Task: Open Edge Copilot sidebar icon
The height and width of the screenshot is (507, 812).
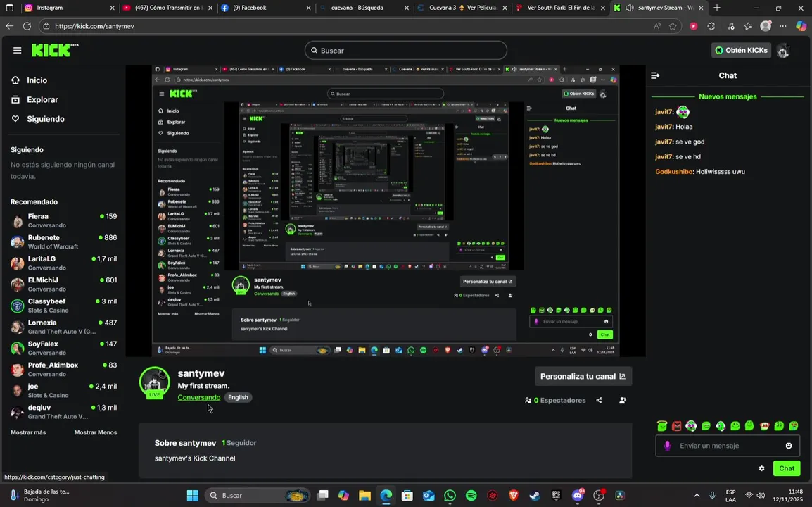Action: [801, 26]
